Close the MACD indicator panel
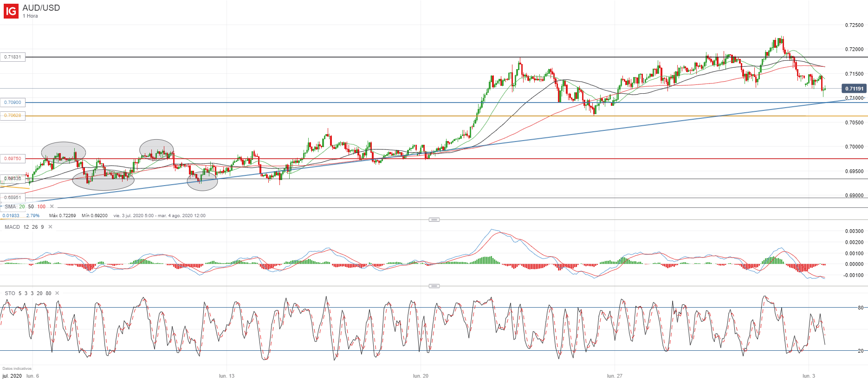Screen dimensions: 868x380 point(51,227)
